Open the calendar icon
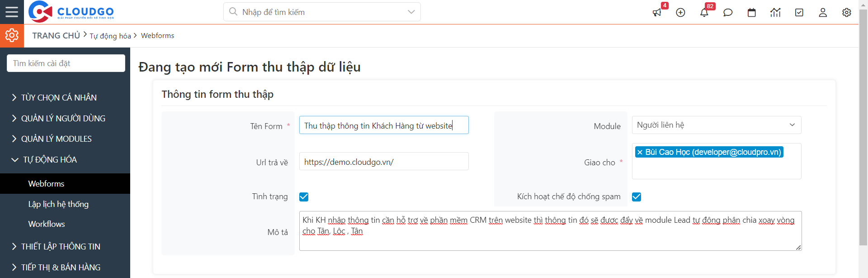The height and width of the screenshot is (278, 868). coord(751,13)
